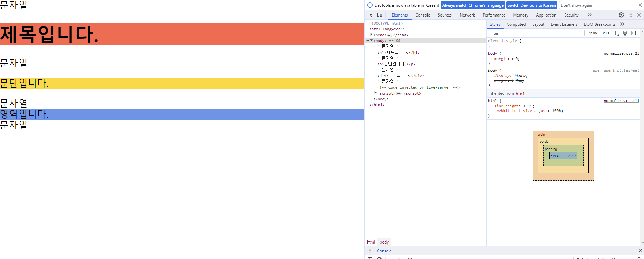Click the html inherited-from link
Image resolution: width=644 pixels, height=259 pixels.
tap(520, 94)
